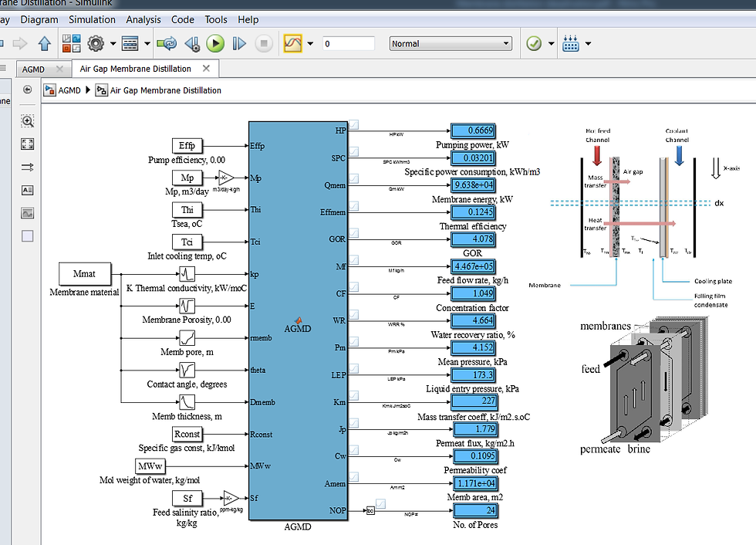Image resolution: width=756 pixels, height=545 pixels.
Task: Select the Tci constant block
Action: point(187,242)
